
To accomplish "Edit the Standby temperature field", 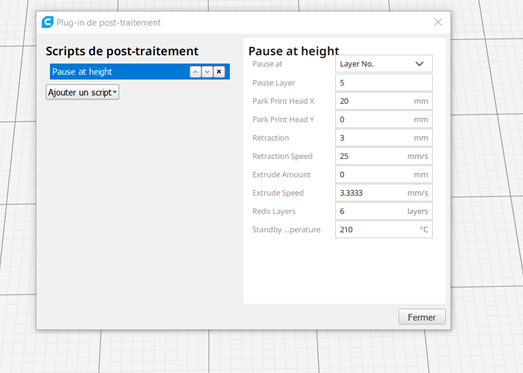I will [384, 230].
